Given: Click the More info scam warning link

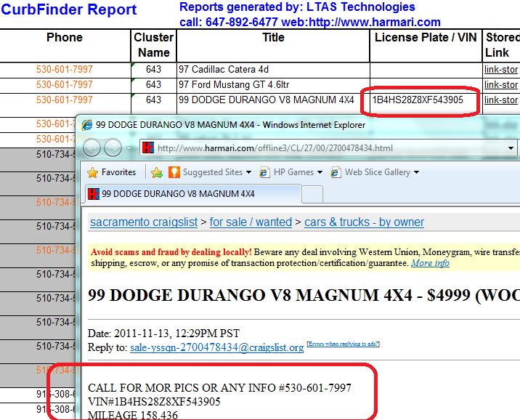Looking at the screenshot, I should (430, 263).
